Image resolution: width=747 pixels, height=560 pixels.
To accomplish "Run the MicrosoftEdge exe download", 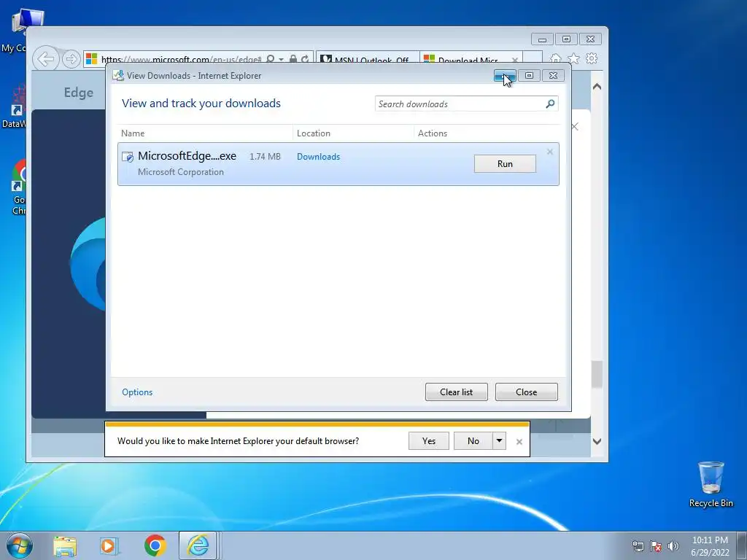I will pyautogui.click(x=505, y=164).
